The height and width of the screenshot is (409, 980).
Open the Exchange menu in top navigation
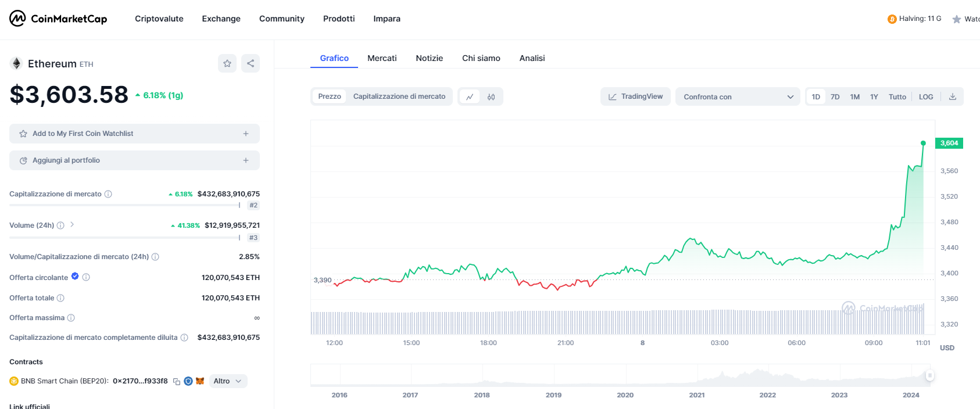[x=221, y=19]
